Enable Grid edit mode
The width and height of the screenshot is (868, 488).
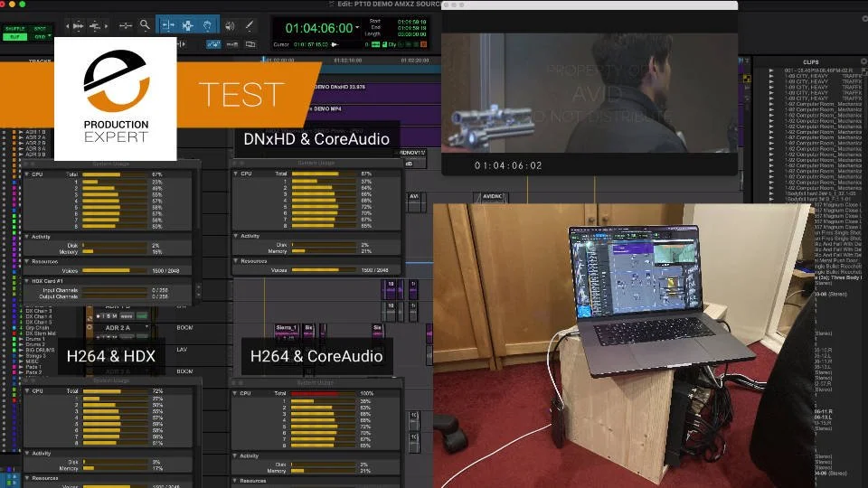click(39, 36)
